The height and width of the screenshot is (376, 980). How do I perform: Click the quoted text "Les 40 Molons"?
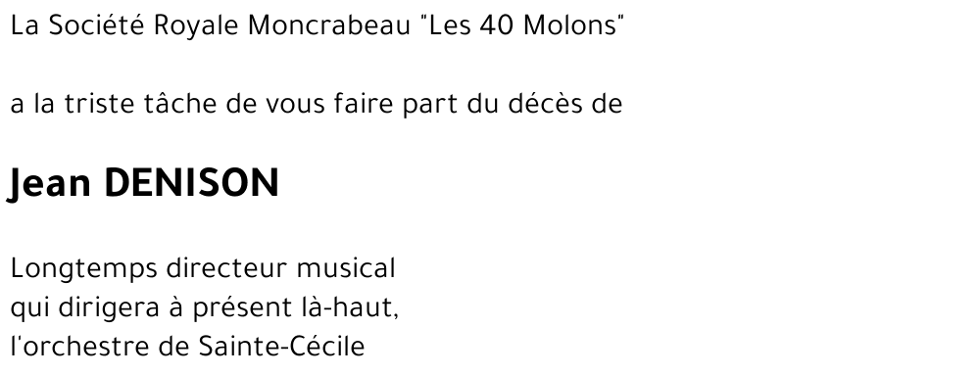coord(523,25)
